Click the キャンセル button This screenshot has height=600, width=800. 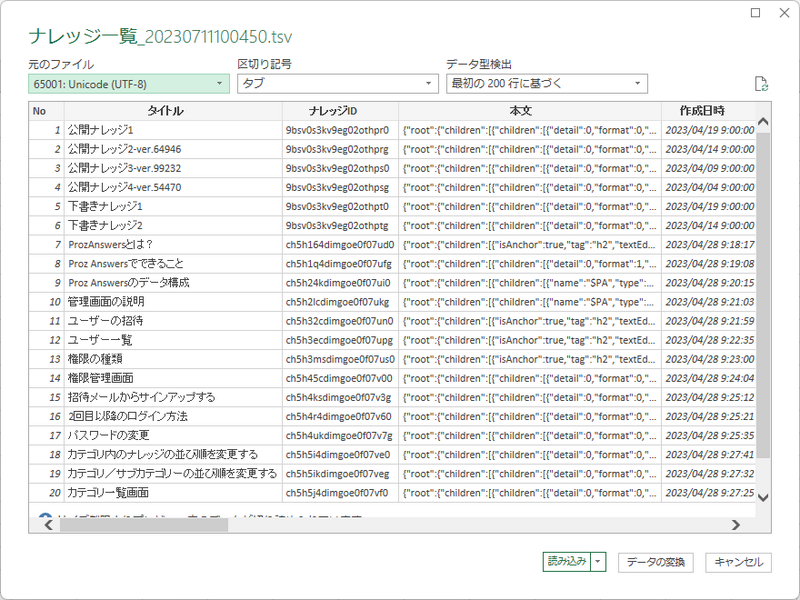click(x=738, y=562)
